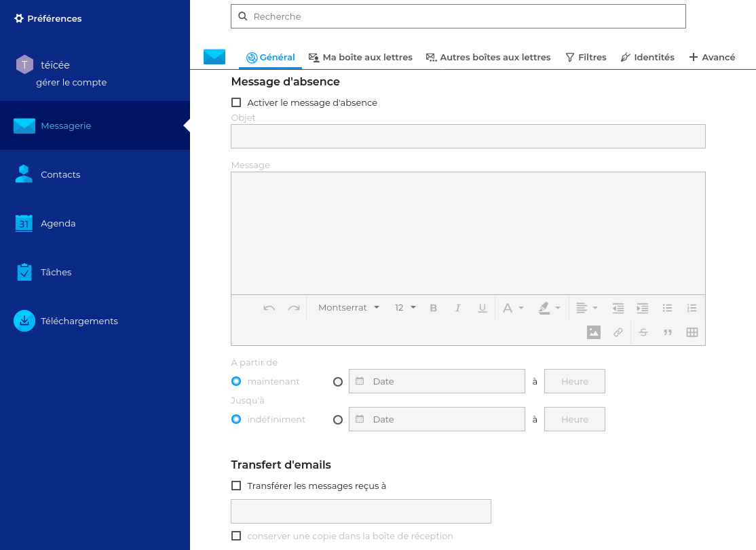
Task: Toggle italic text in editor toolbar
Action: pyautogui.click(x=458, y=308)
